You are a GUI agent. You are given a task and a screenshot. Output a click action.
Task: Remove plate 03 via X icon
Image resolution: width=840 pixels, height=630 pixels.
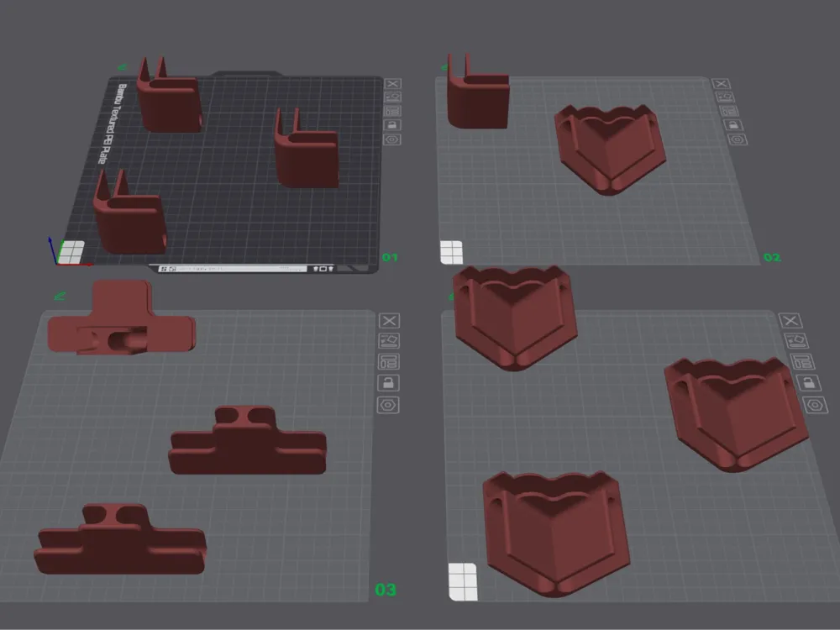point(390,321)
